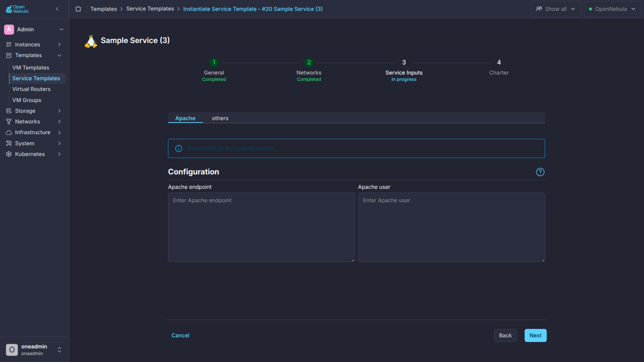This screenshot has height=362, width=644.
Task: Click the OpenNebula logo
Action: point(17,9)
